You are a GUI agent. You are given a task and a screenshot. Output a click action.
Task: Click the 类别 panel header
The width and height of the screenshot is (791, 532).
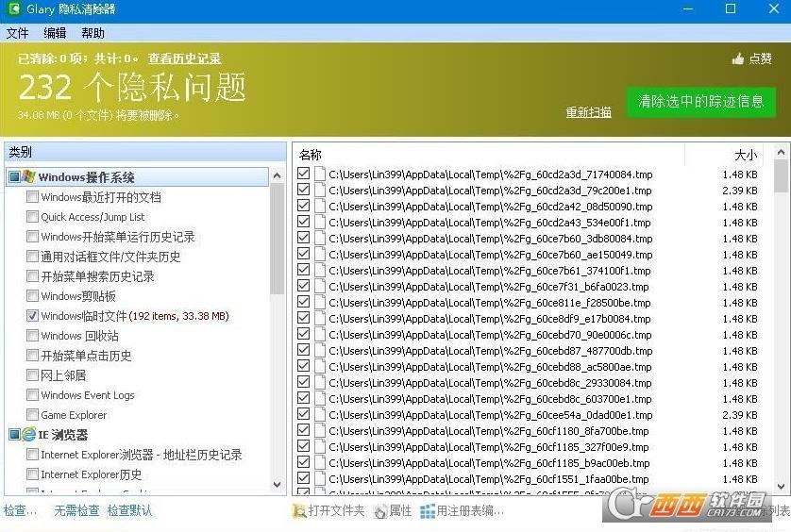click(x=145, y=152)
